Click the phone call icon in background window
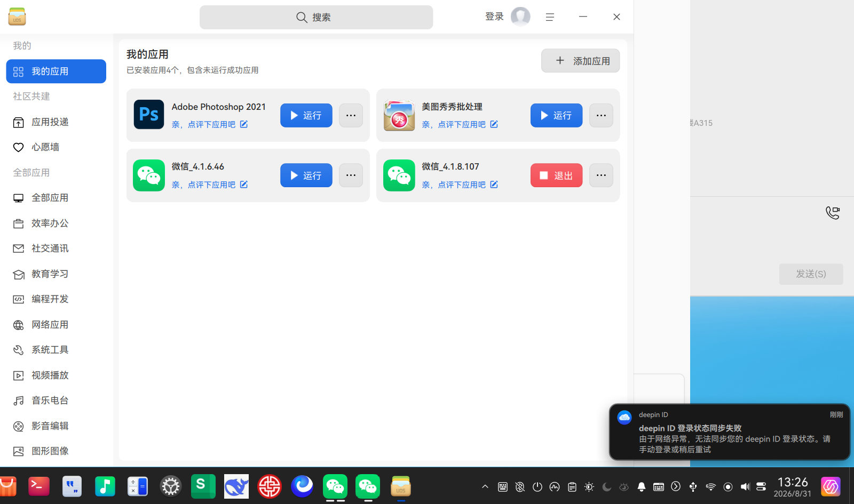This screenshot has height=504, width=854. (833, 213)
